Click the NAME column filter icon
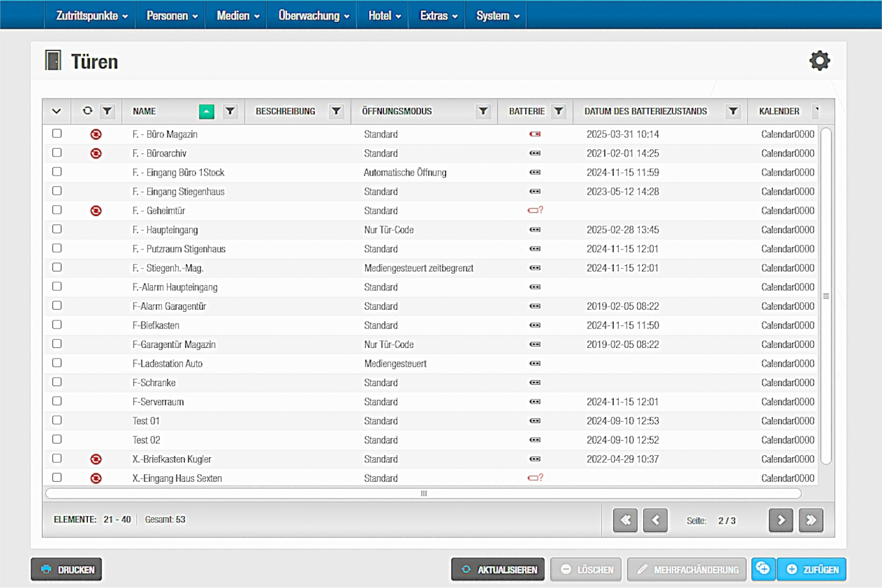This screenshot has height=588, width=882. [x=230, y=111]
